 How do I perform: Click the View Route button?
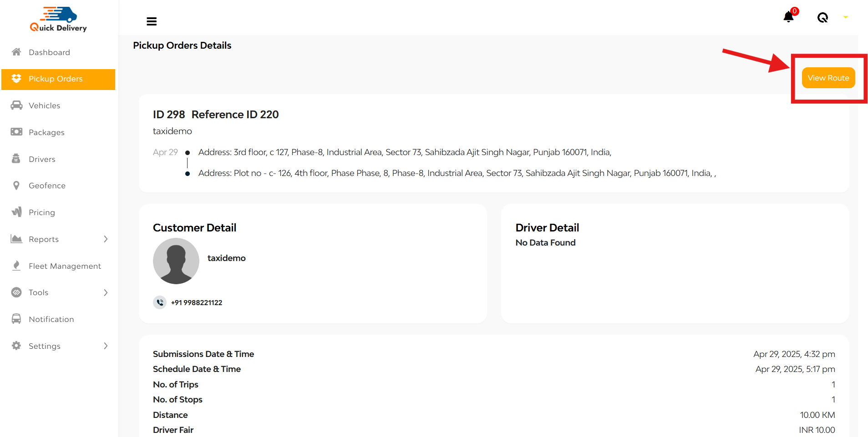click(x=828, y=78)
